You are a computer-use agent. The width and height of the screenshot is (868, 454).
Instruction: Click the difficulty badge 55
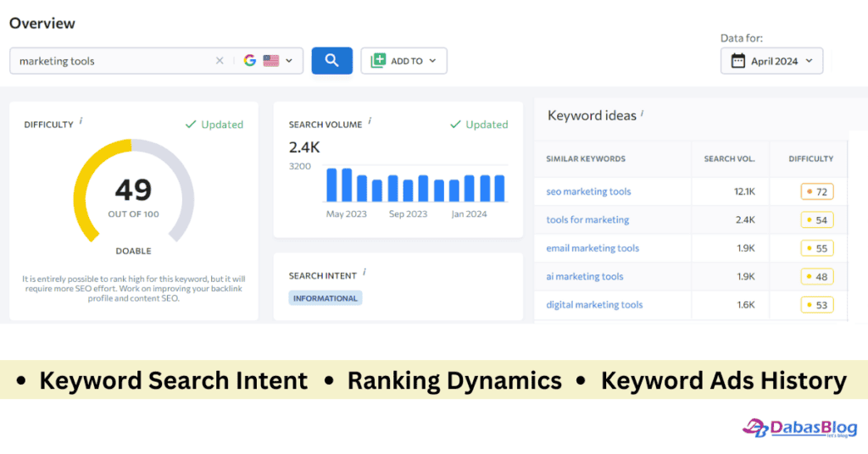[x=817, y=248]
